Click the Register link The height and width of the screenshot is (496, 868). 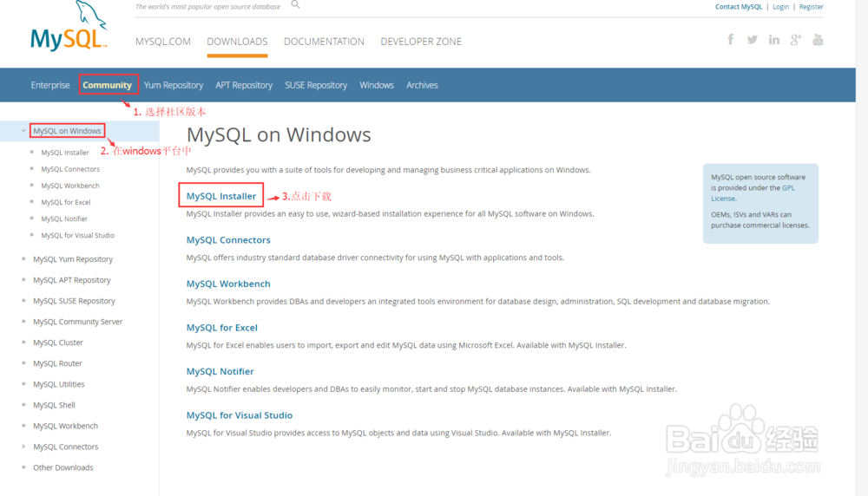[x=811, y=7]
